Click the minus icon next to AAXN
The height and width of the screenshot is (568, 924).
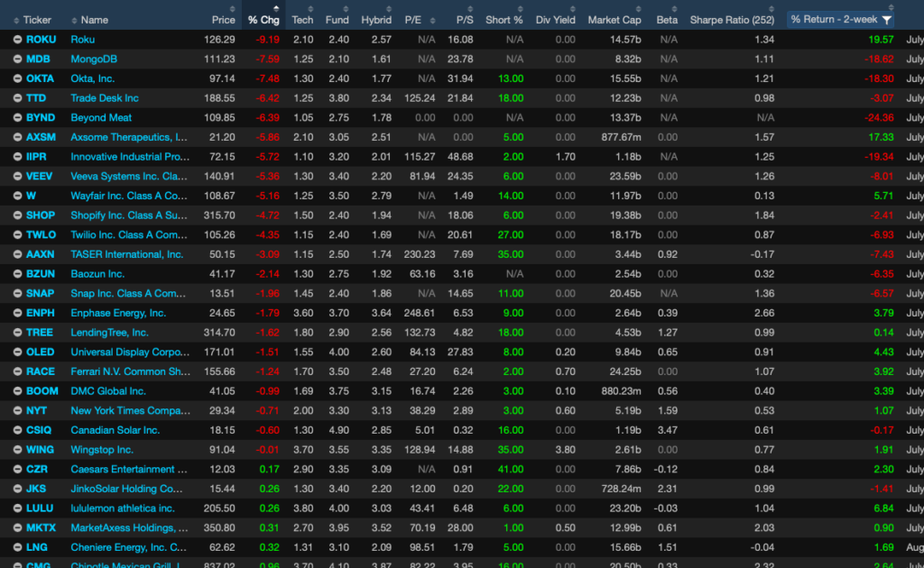click(18, 254)
